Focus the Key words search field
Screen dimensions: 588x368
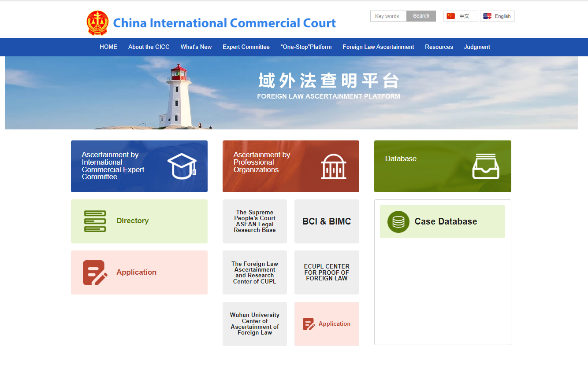[x=388, y=16]
